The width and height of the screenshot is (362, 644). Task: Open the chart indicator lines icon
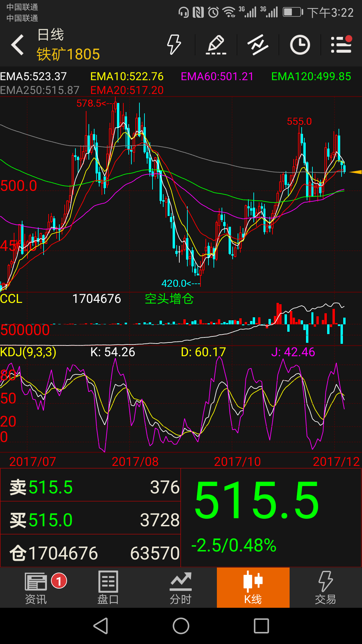tap(258, 45)
